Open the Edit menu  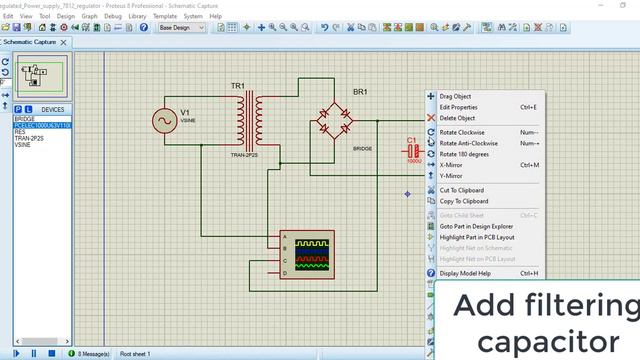(8, 16)
